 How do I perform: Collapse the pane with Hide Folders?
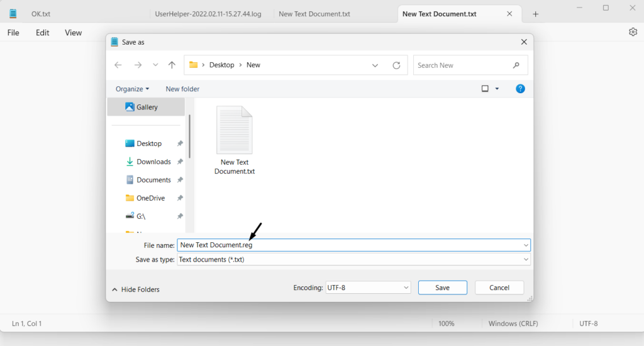point(136,289)
